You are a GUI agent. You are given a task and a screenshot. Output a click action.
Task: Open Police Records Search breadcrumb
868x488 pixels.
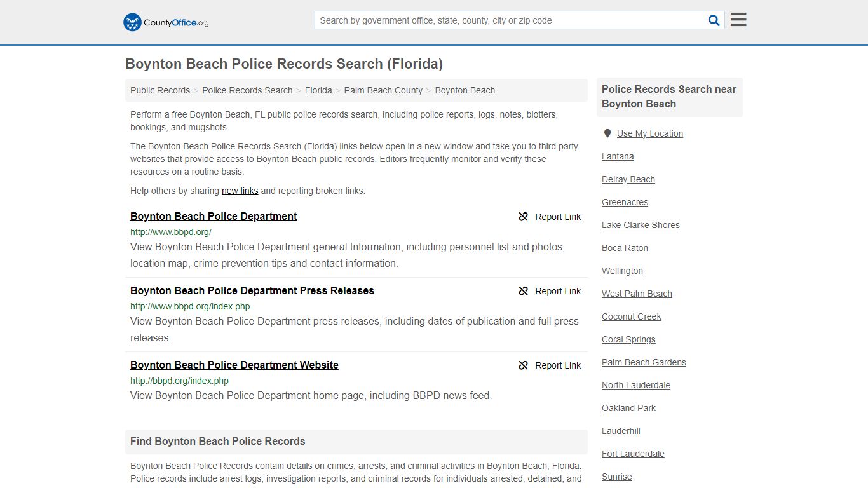tap(247, 90)
